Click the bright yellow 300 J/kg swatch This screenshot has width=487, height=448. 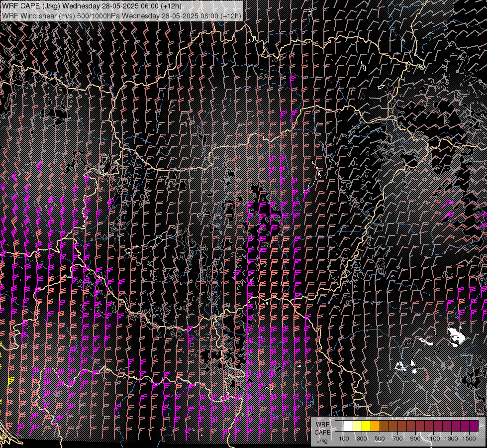pos(367,426)
